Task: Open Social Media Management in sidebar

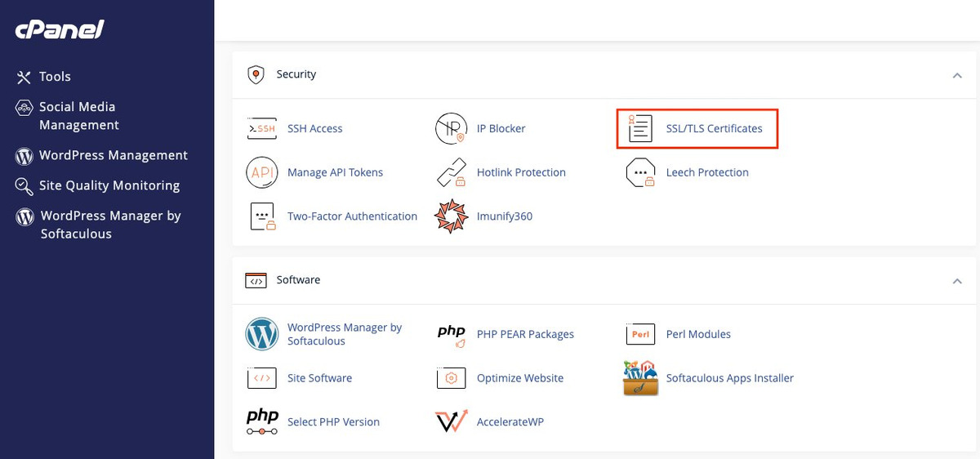Action: 79,116
